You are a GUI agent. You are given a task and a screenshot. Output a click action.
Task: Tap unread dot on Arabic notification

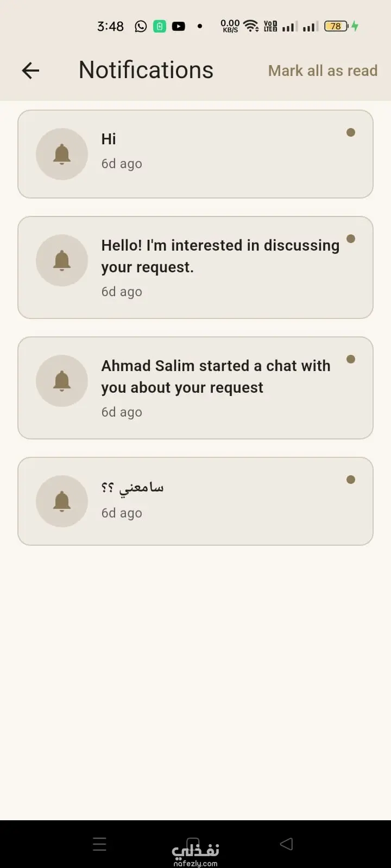351,480
